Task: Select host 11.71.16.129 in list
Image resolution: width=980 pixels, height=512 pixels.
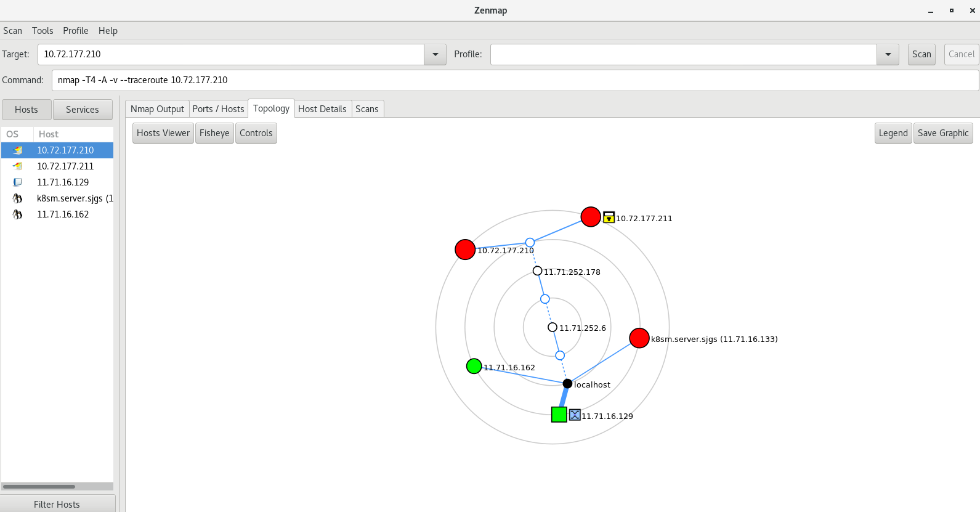Action: [x=57, y=182]
